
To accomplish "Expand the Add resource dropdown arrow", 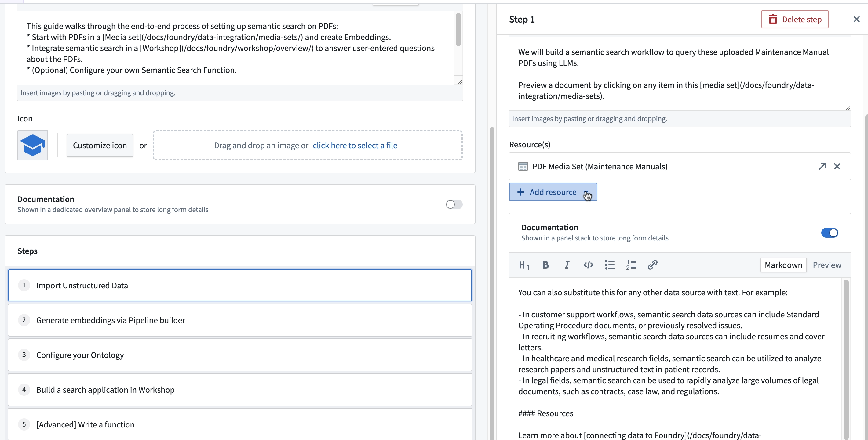I will [x=586, y=193].
